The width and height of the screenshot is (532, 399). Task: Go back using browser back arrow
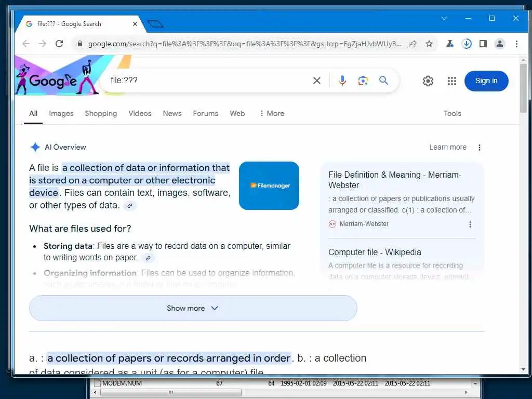[26, 44]
